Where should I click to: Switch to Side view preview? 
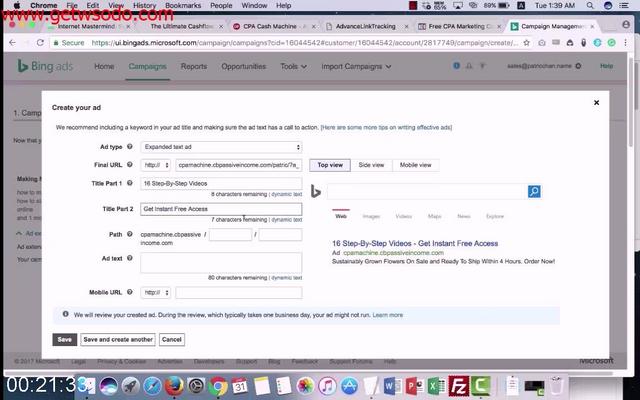coord(371,165)
